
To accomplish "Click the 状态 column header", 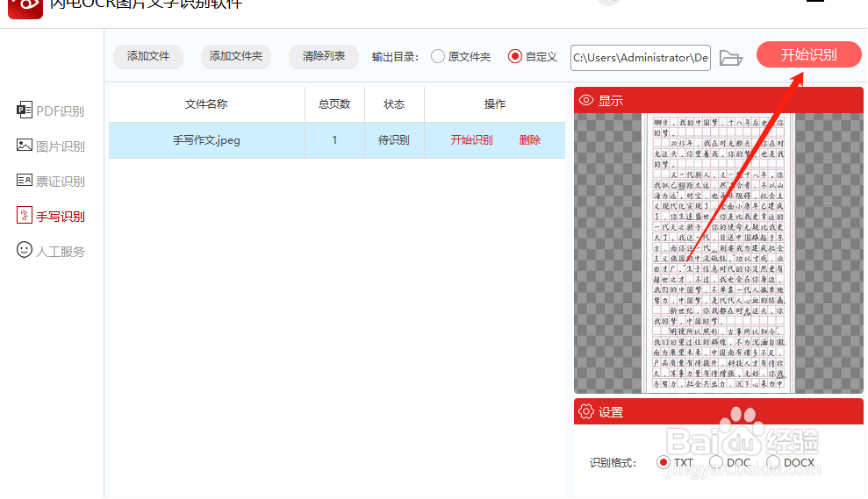I will [394, 104].
